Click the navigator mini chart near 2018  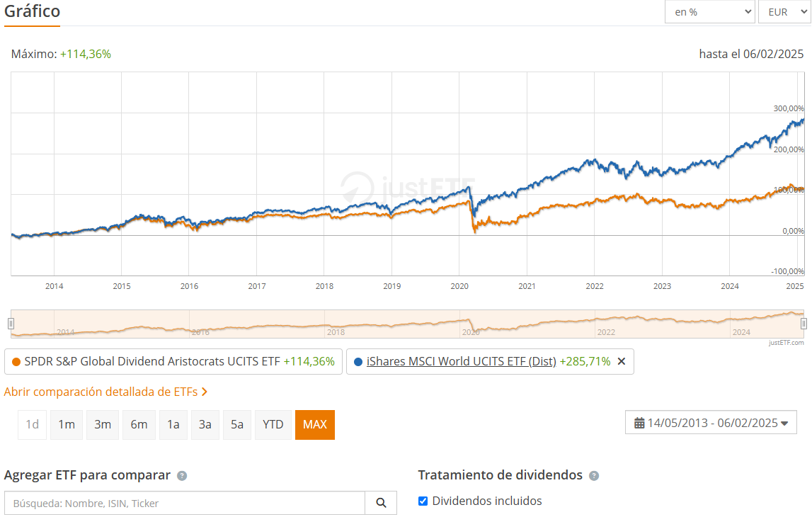coord(336,326)
